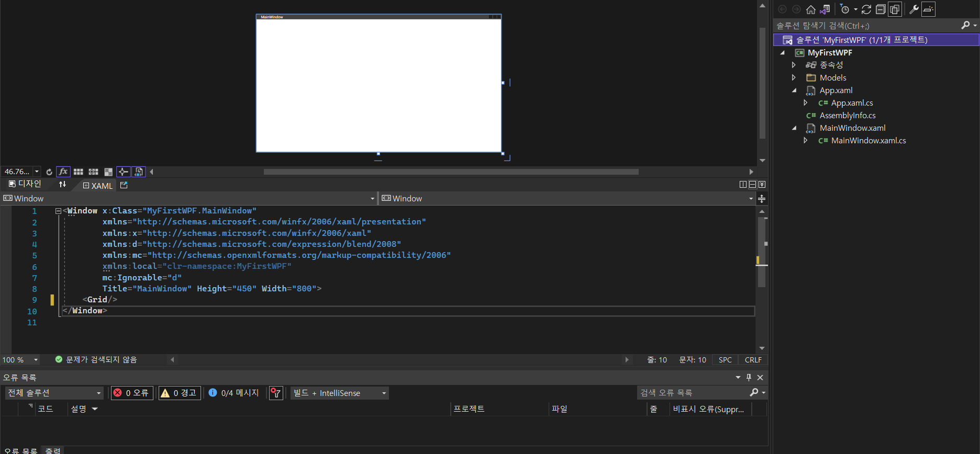The image size is (980, 454).
Task: Switch to the 출력 output tab
Action: tap(52, 450)
